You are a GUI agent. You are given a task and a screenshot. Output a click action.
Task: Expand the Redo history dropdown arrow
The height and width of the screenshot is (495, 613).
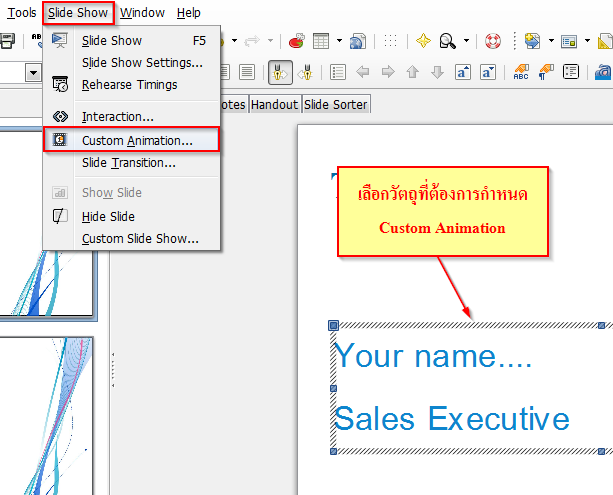tap(270, 41)
